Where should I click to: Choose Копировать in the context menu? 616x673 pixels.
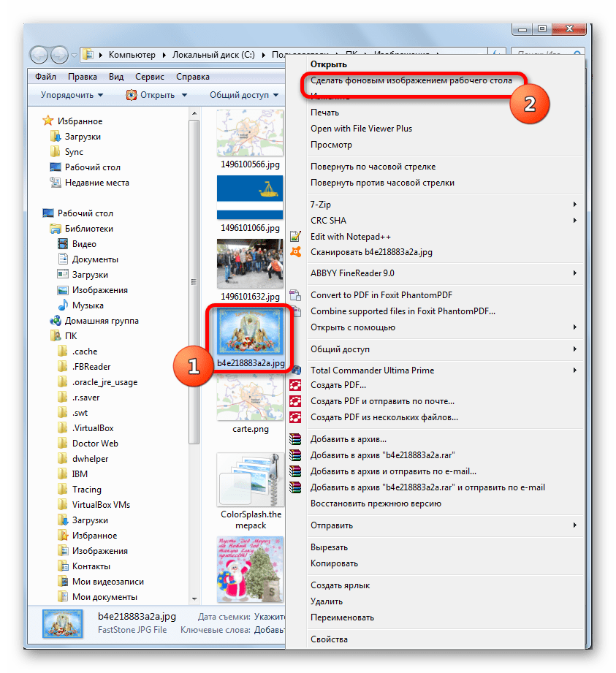pyautogui.click(x=335, y=563)
